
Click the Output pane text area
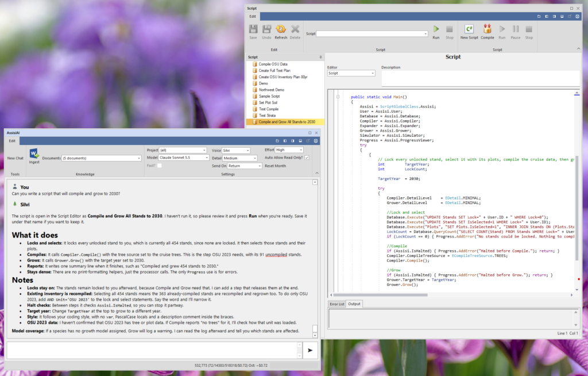[451, 319]
